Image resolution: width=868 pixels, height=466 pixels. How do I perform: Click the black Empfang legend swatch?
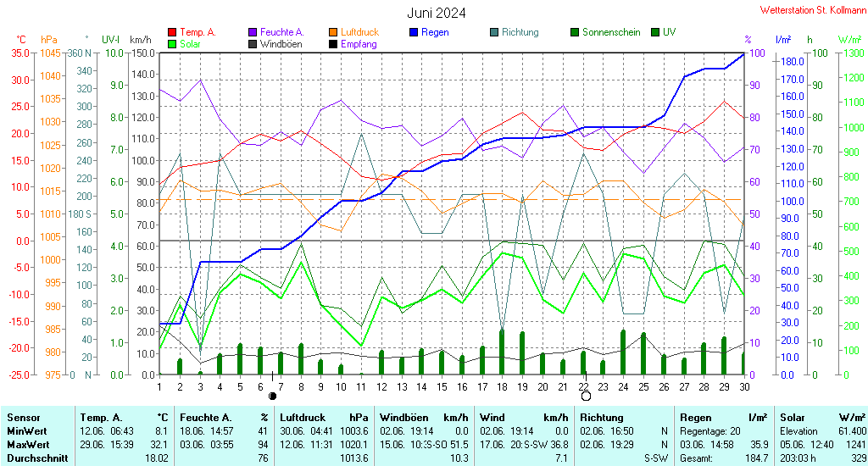332,44
